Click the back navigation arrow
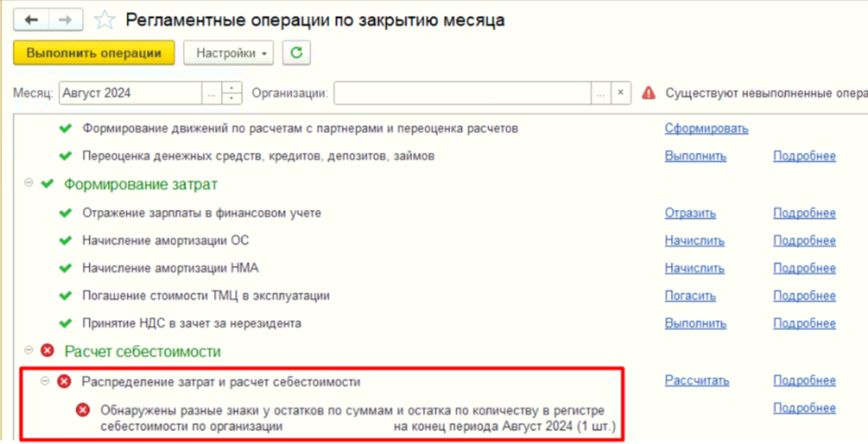 tap(33, 20)
